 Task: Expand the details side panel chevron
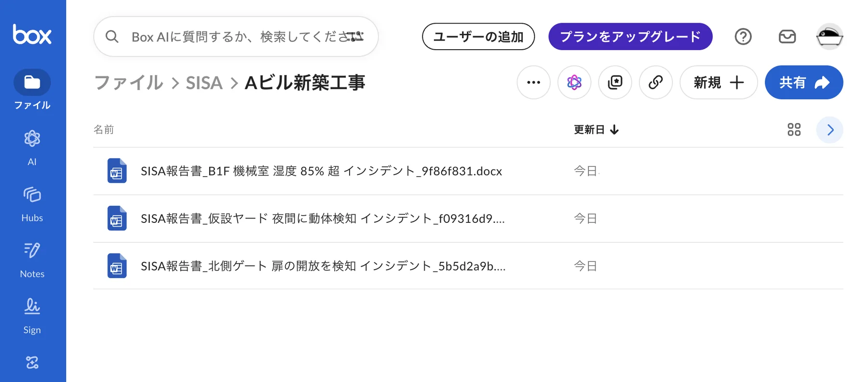pos(830,130)
